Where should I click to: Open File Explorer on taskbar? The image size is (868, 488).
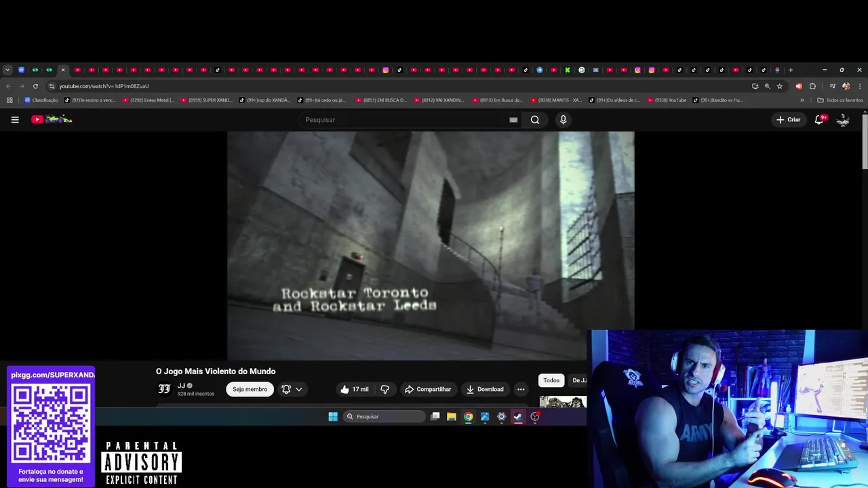pos(452,417)
